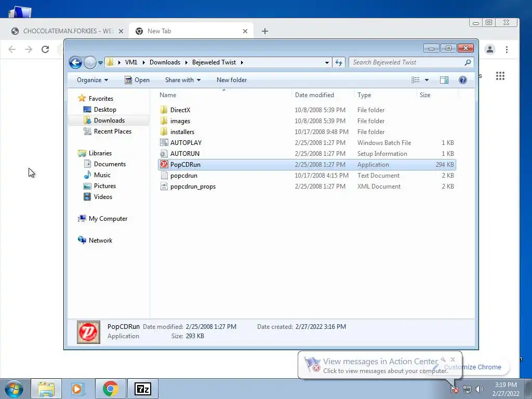Select the popcdrun_props XML file icon
The width and height of the screenshot is (532, 399).
click(164, 187)
